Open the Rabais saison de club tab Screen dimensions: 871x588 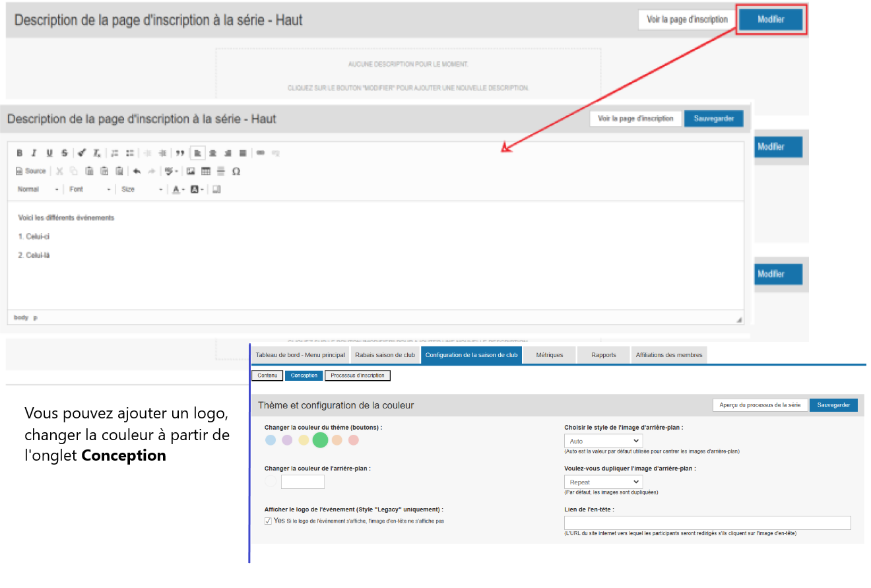(x=385, y=355)
